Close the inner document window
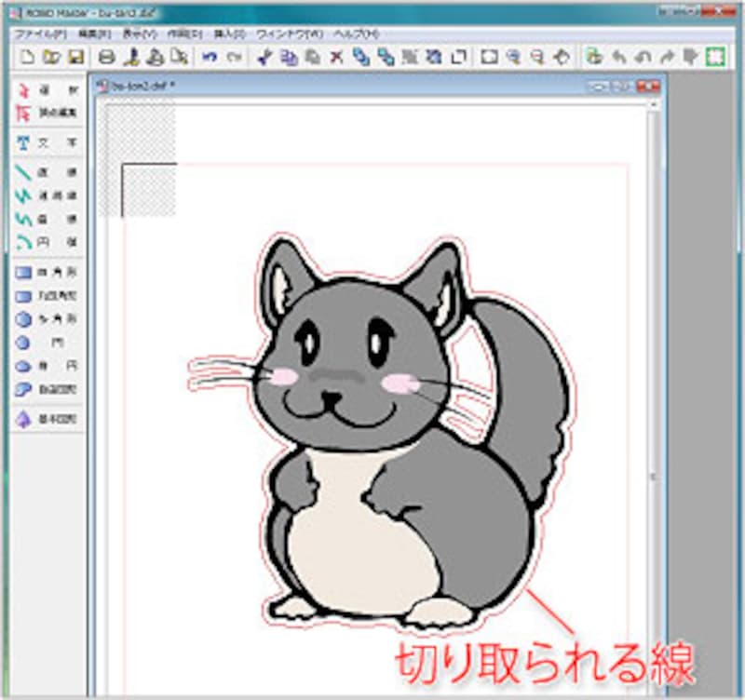Screen dimensions: 745x700 coord(648,87)
